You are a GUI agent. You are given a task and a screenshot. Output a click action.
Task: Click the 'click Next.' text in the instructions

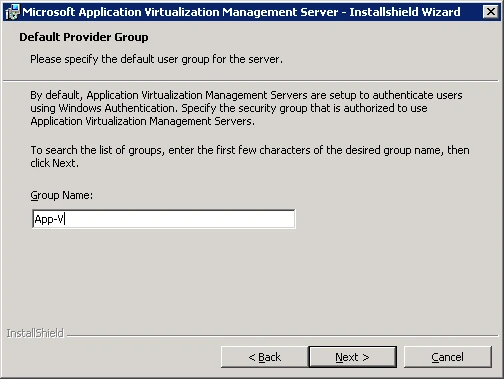click(54, 163)
